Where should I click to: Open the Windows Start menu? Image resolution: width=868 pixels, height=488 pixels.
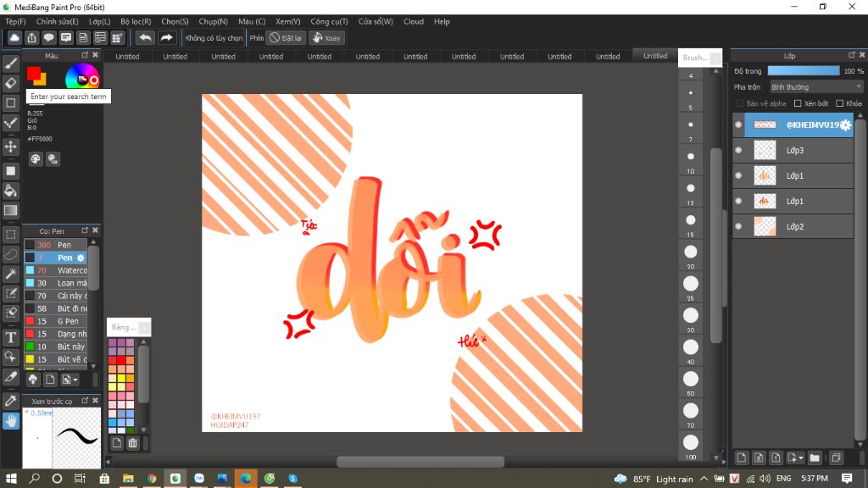click(10, 478)
